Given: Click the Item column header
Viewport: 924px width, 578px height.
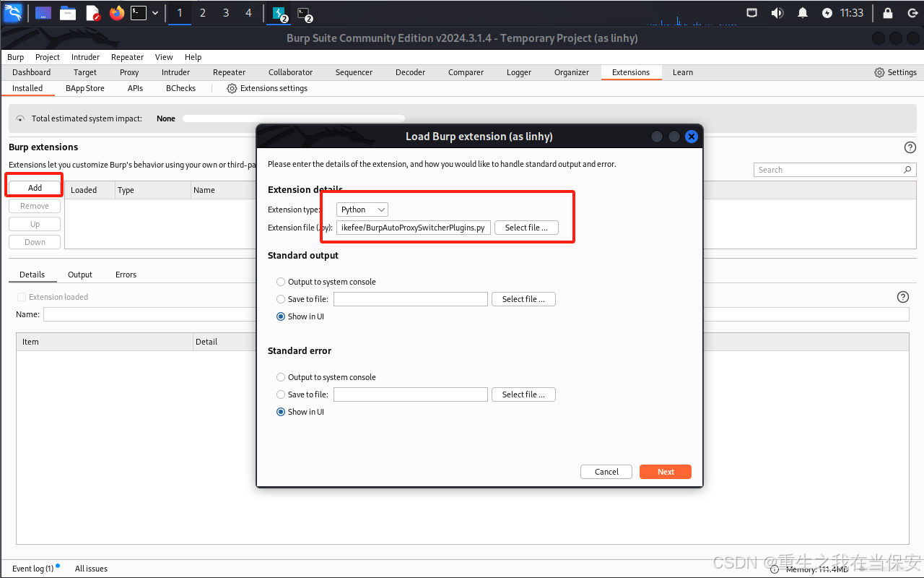Looking at the screenshot, I should tap(105, 342).
